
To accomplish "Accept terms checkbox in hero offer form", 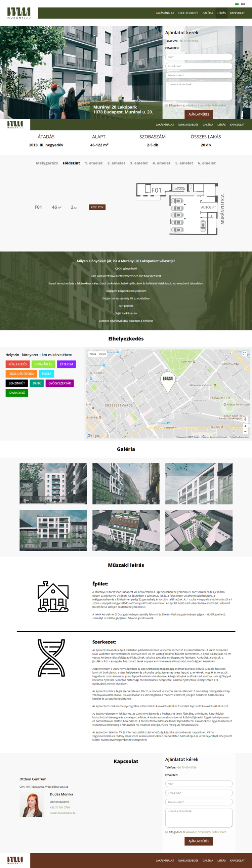I will click(x=166, y=106).
